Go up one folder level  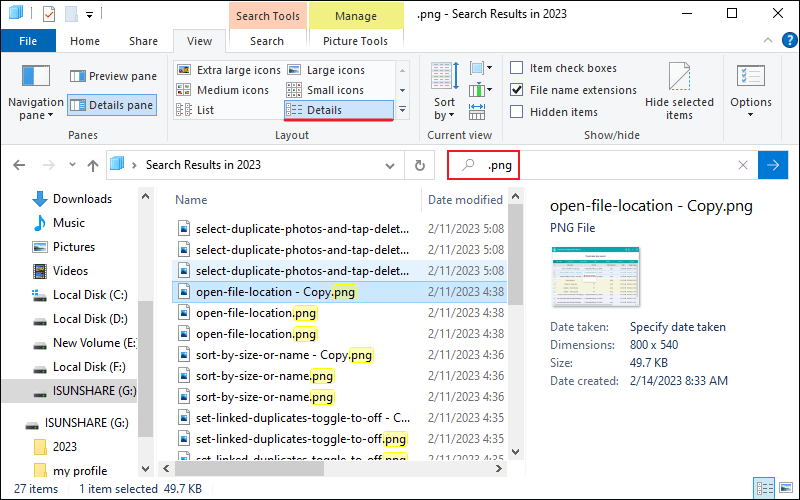[93, 165]
